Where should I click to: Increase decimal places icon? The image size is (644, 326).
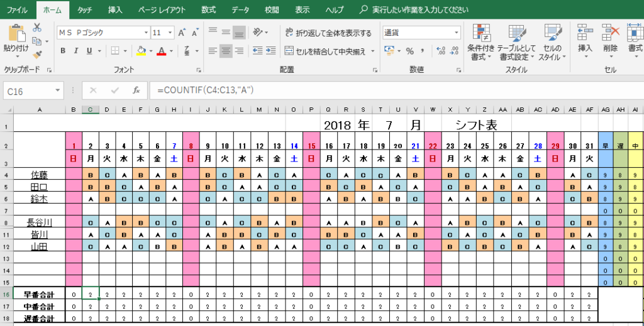(441, 51)
